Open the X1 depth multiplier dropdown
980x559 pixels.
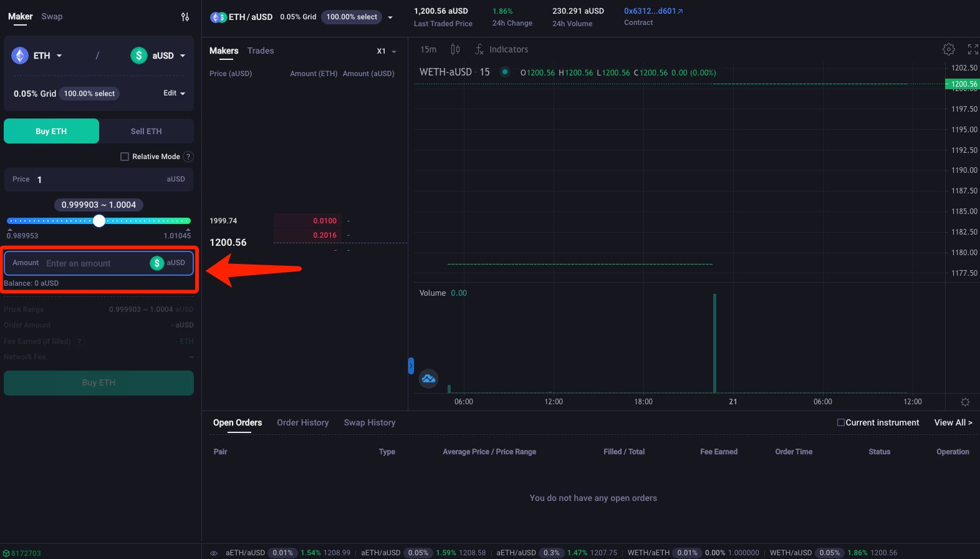(387, 51)
